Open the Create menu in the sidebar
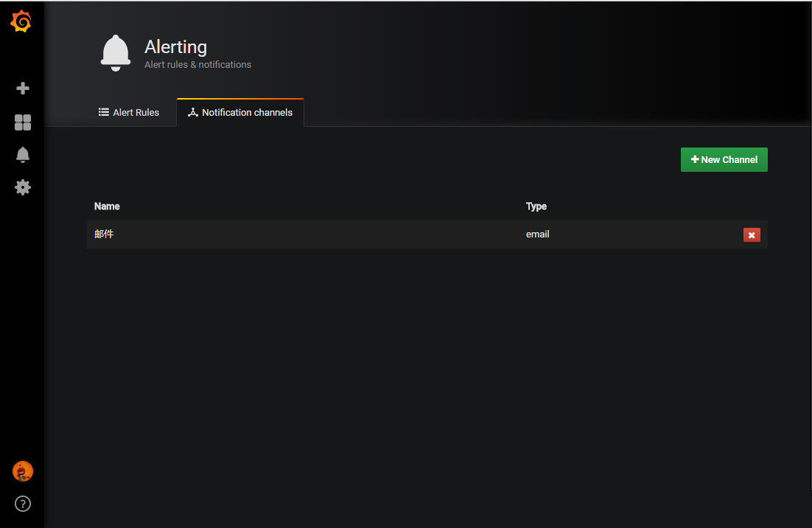812x528 pixels. [x=22, y=88]
